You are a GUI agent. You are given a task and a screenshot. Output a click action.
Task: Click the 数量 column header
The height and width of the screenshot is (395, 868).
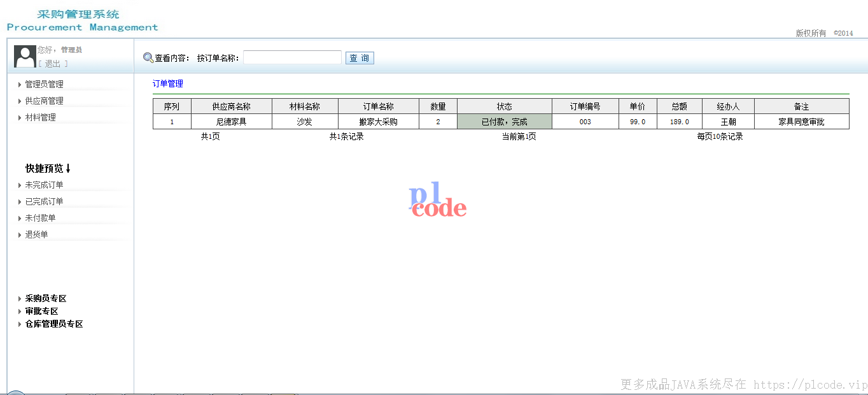438,106
